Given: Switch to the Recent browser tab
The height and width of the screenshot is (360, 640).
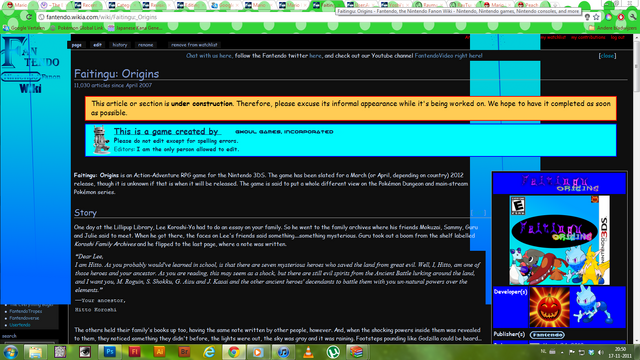Looking at the screenshot, I should pos(87,5).
